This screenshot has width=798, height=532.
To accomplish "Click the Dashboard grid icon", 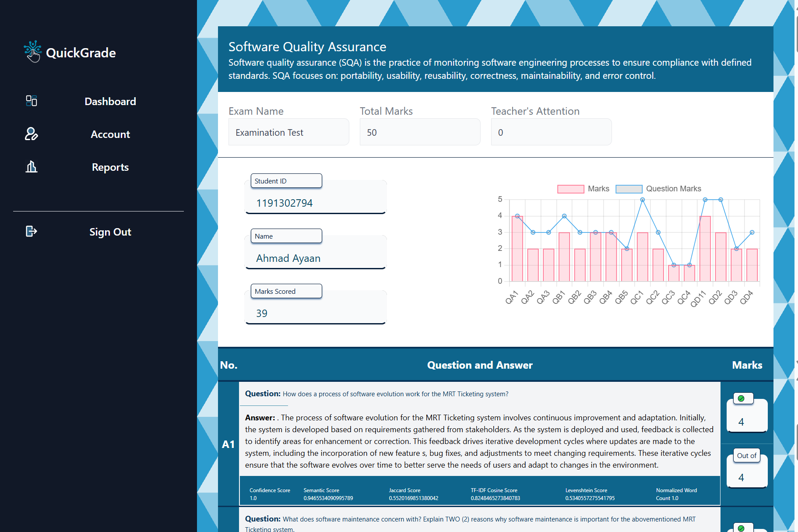I will (x=32, y=101).
